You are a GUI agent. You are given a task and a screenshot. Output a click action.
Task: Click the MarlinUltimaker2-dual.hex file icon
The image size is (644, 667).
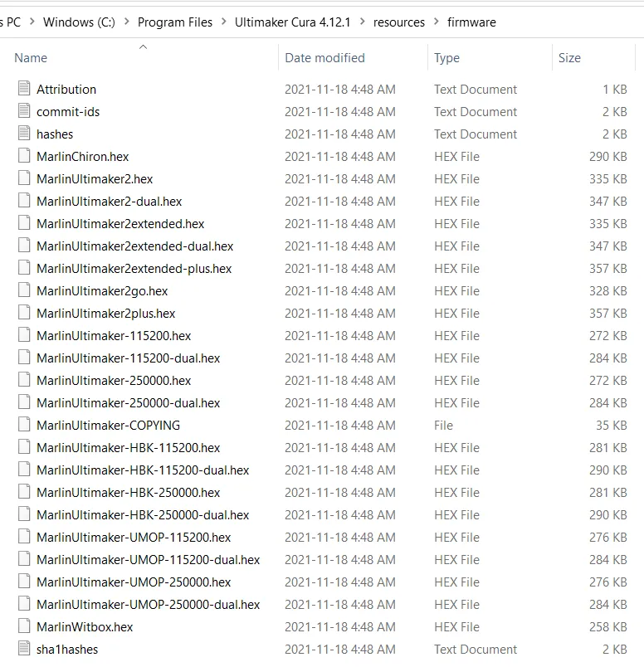(24, 201)
